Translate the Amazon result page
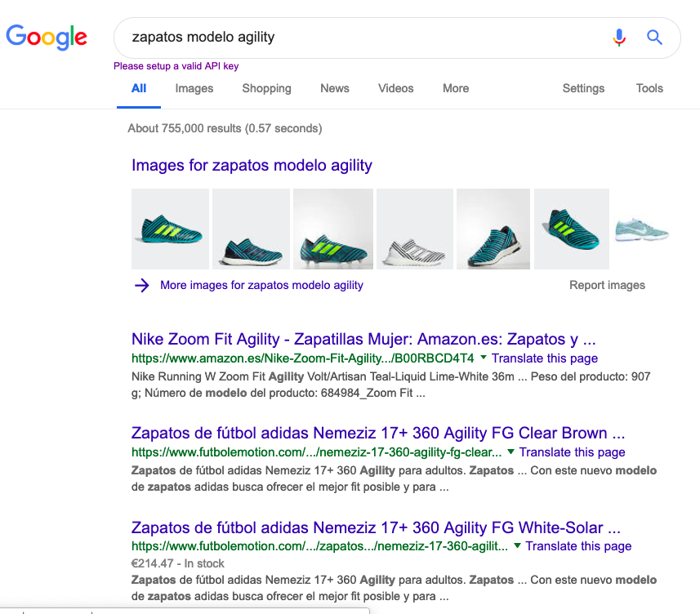 [x=545, y=358]
